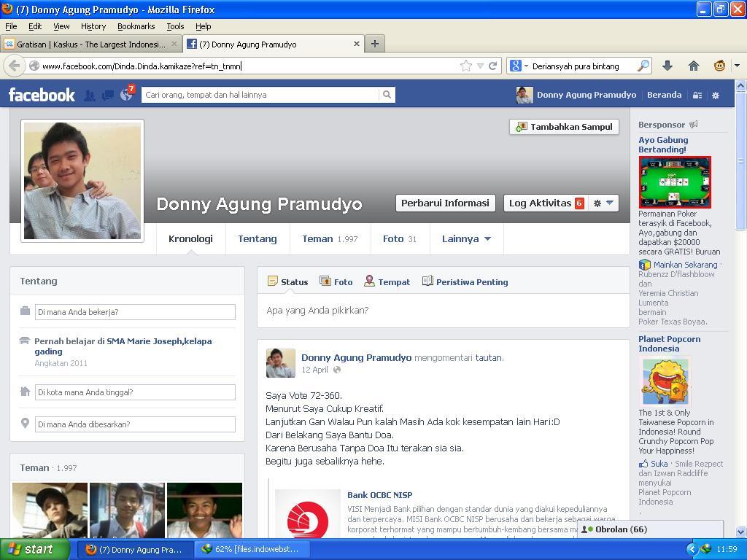
Task: Expand taskbar tray hidden icons arrow
Action: (x=692, y=549)
